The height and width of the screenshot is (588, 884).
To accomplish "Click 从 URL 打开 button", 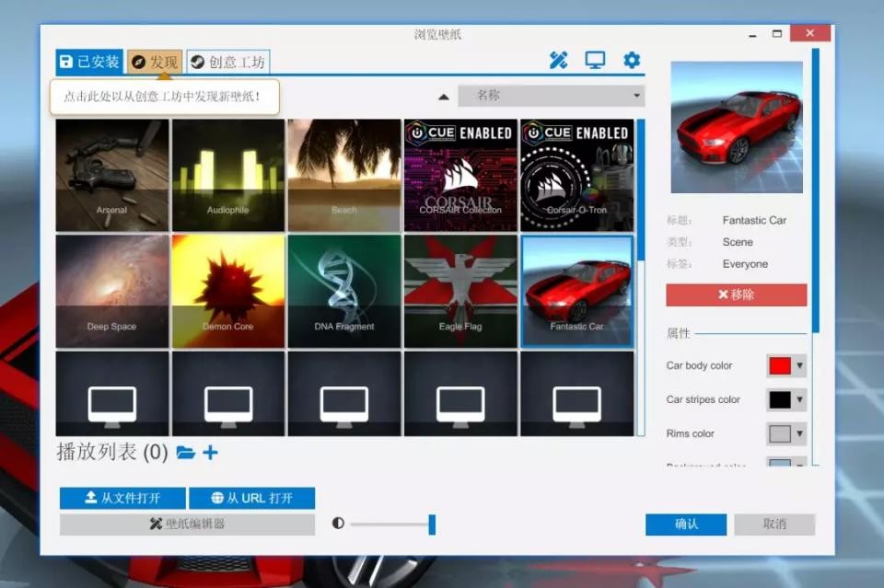I will click(x=251, y=498).
